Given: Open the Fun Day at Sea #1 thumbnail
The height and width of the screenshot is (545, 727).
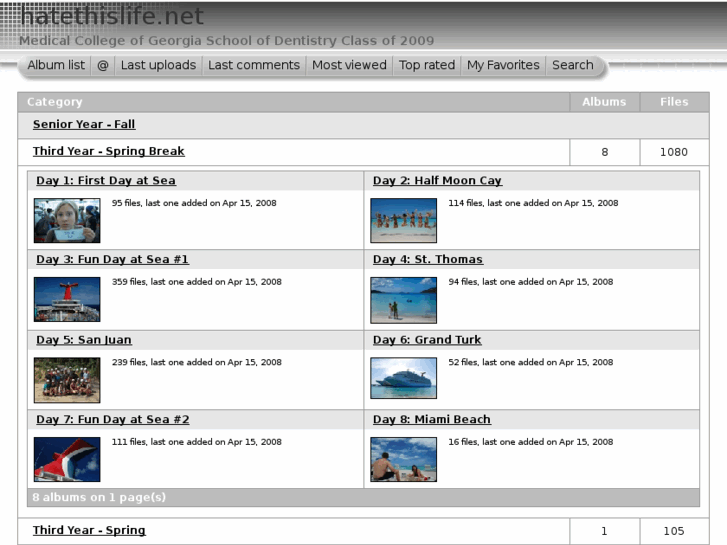Looking at the screenshot, I should pyautogui.click(x=67, y=299).
